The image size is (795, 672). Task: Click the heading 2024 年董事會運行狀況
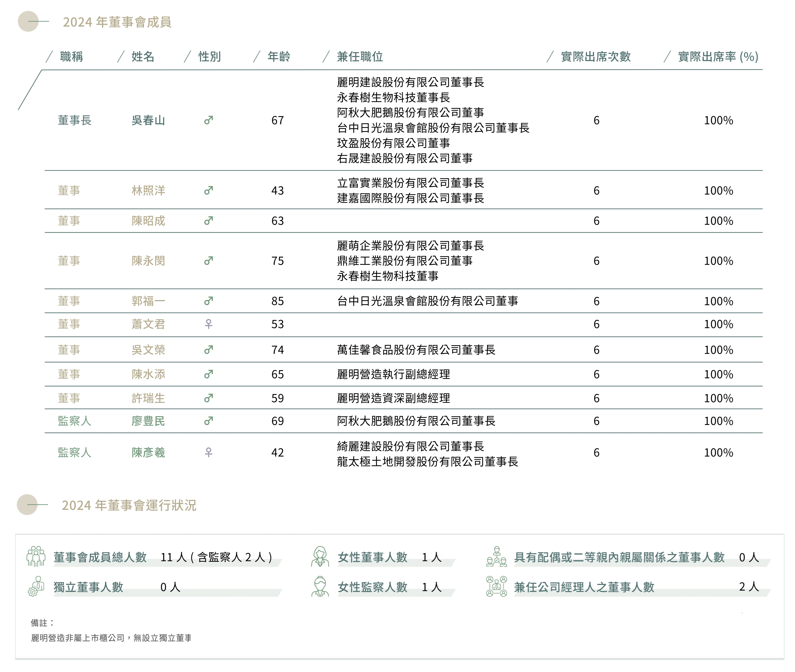click(129, 506)
